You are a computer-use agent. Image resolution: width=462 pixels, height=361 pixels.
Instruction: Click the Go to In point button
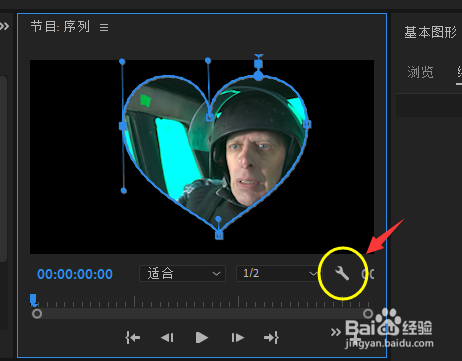(x=133, y=338)
